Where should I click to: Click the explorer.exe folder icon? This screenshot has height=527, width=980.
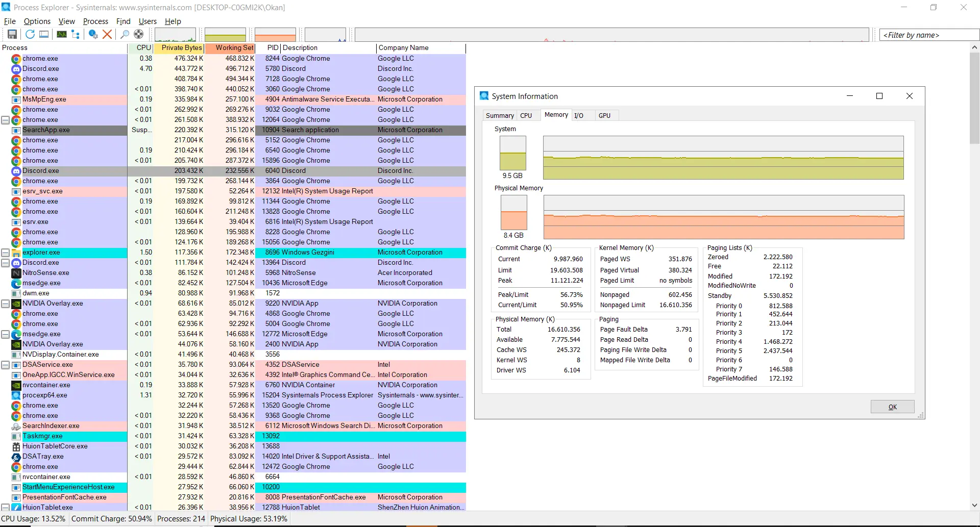[16, 253]
